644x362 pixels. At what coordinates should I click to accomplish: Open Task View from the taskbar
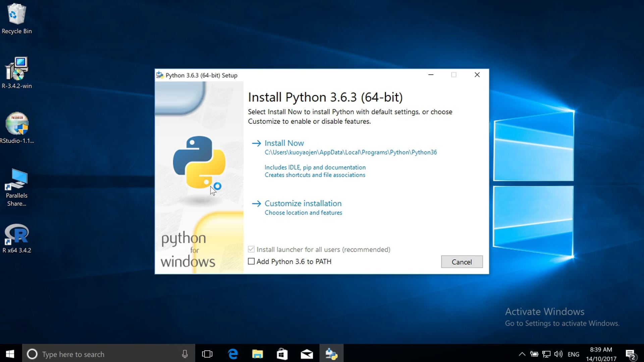click(207, 354)
